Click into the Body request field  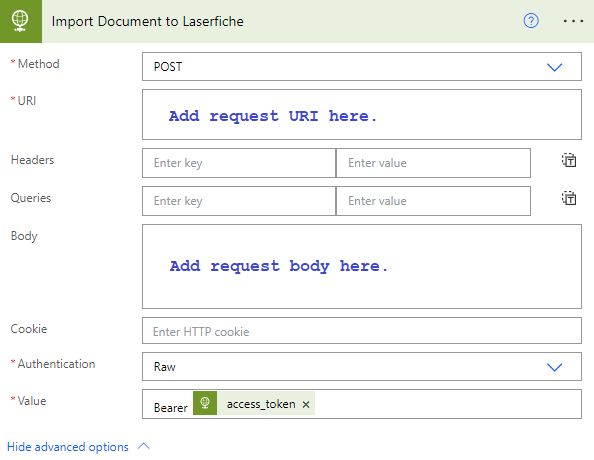pos(362,266)
